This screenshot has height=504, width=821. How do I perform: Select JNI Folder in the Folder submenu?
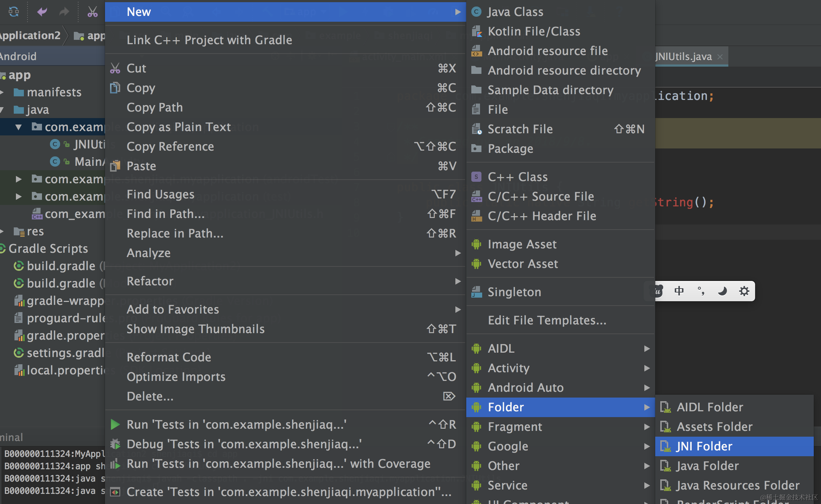[704, 446]
